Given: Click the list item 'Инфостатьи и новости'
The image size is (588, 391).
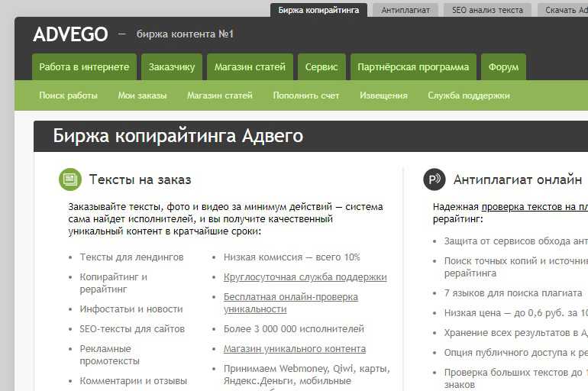Looking at the screenshot, I should click(x=131, y=309).
